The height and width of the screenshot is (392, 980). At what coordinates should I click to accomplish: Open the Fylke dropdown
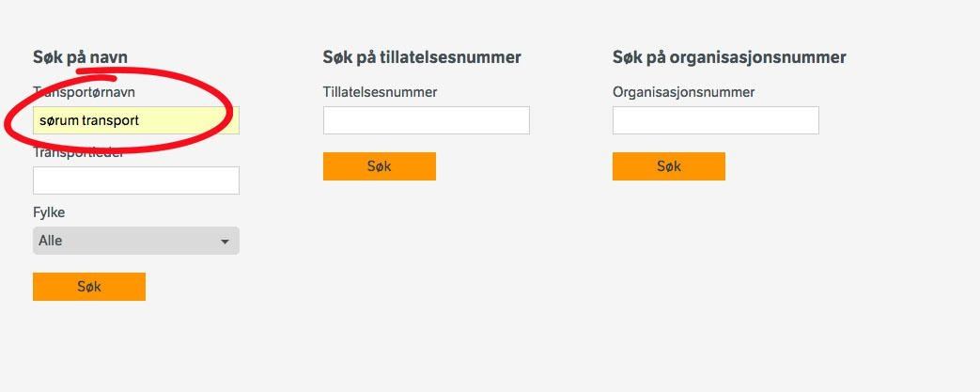pyautogui.click(x=136, y=241)
